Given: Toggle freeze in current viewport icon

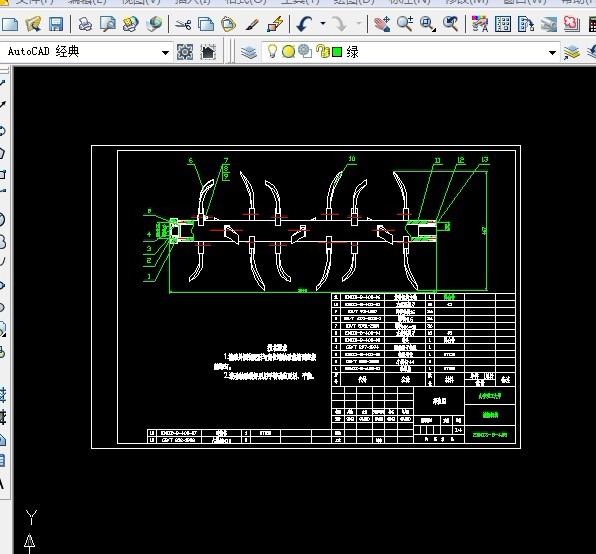Looking at the screenshot, I should pyautogui.click(x=305, y=51).
